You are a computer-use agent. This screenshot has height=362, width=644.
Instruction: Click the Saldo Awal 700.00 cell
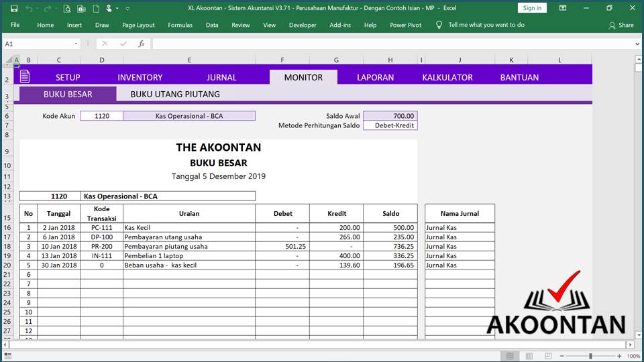(x=390, y=116)
